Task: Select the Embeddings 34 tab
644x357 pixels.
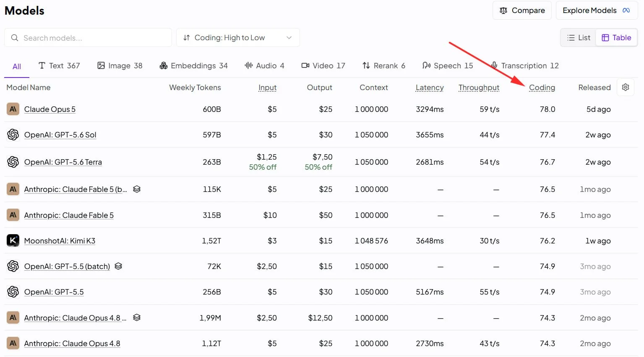Action: [x=193, y=66]
